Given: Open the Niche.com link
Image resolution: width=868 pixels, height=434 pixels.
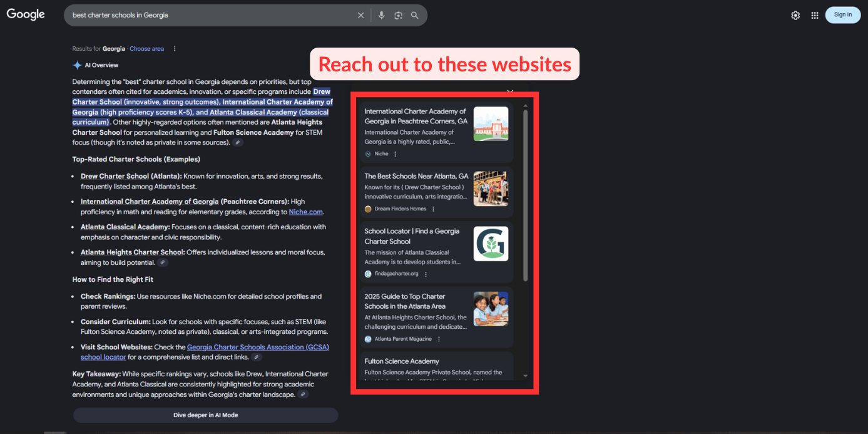Looking at the screenshot, I should point(305,212).
